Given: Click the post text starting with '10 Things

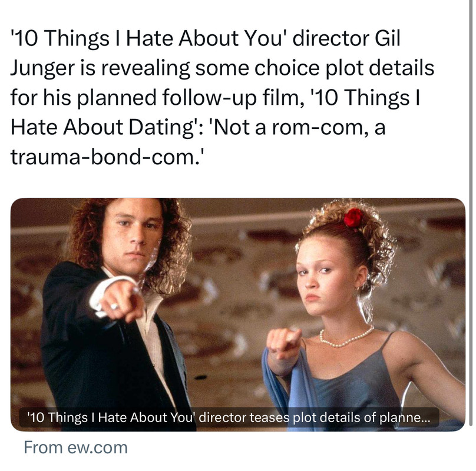Looking at the screenshot, I should click(222, 97).
